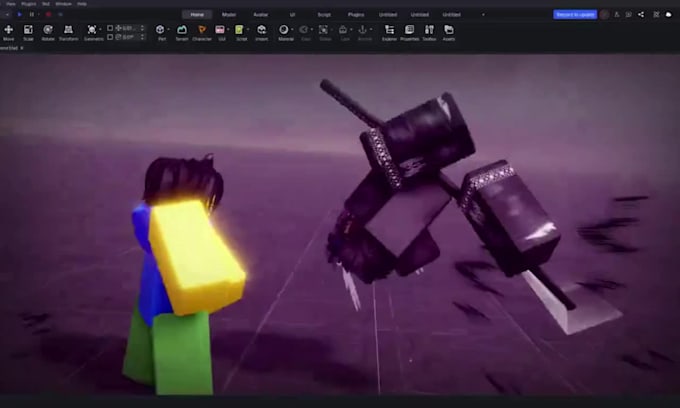Expand the Color dropdown arrow
This screenshot has width=680, height=408.
312,29
